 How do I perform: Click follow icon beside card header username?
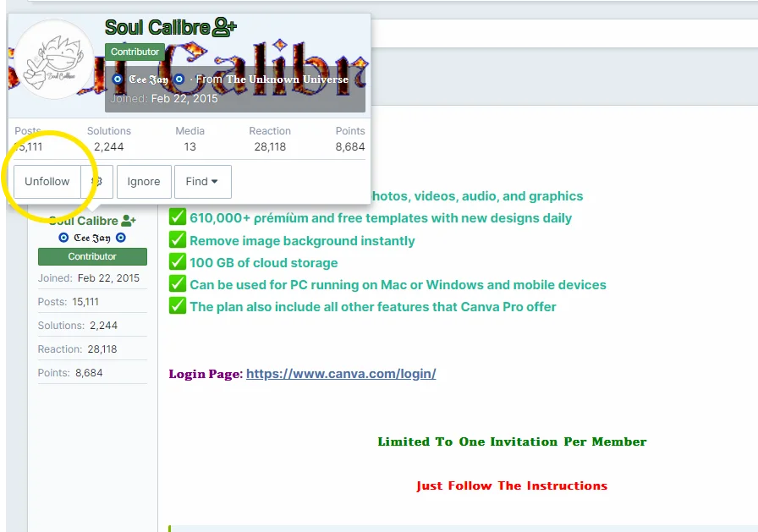[224, 28]
